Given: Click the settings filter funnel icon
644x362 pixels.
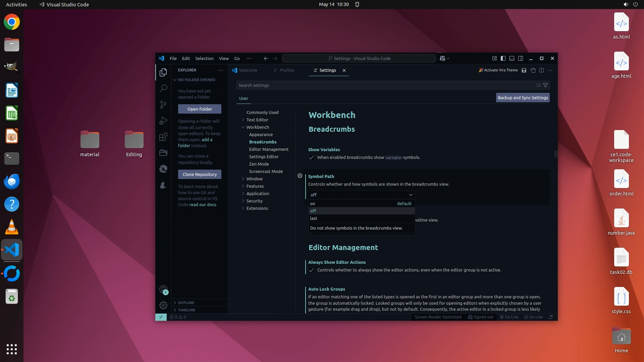Looking at the screenshot, I should click(545, 85).
